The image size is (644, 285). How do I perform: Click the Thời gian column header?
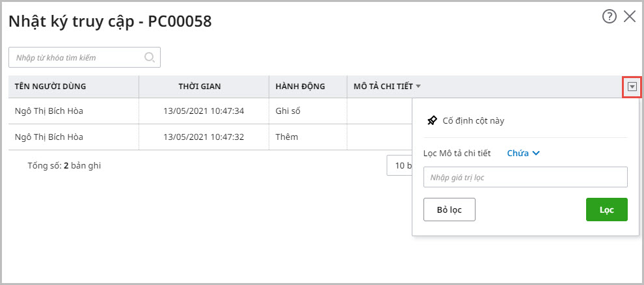[203, 86]
